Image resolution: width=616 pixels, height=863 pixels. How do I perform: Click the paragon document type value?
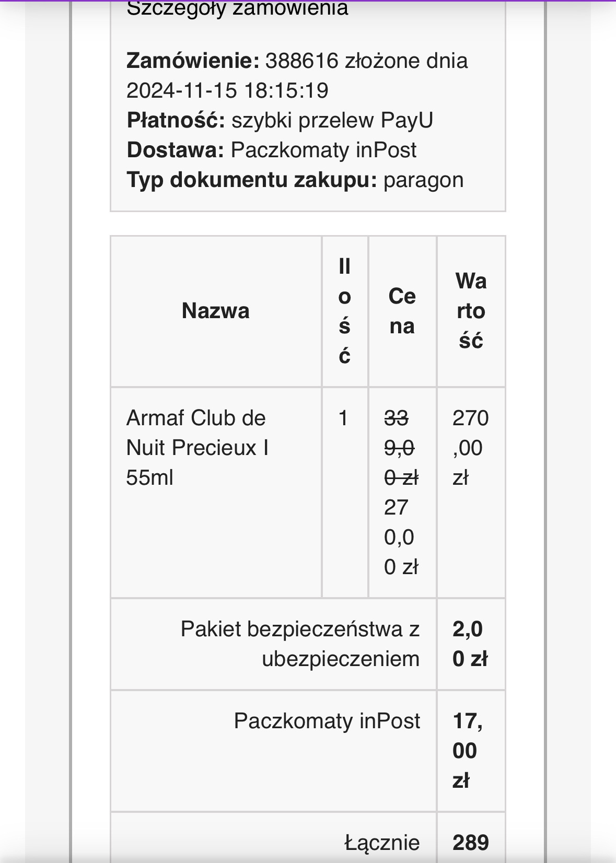pos(423,180)
